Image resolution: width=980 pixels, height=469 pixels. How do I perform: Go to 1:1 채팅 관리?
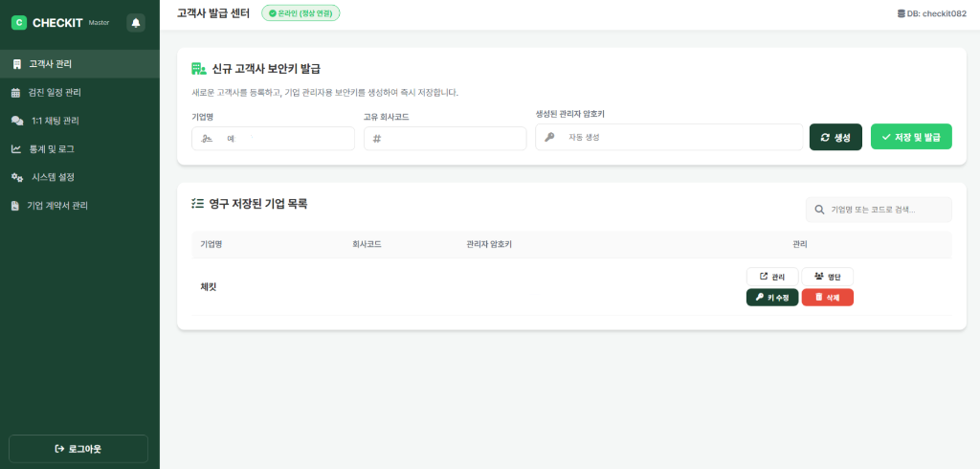pos(55,121)
